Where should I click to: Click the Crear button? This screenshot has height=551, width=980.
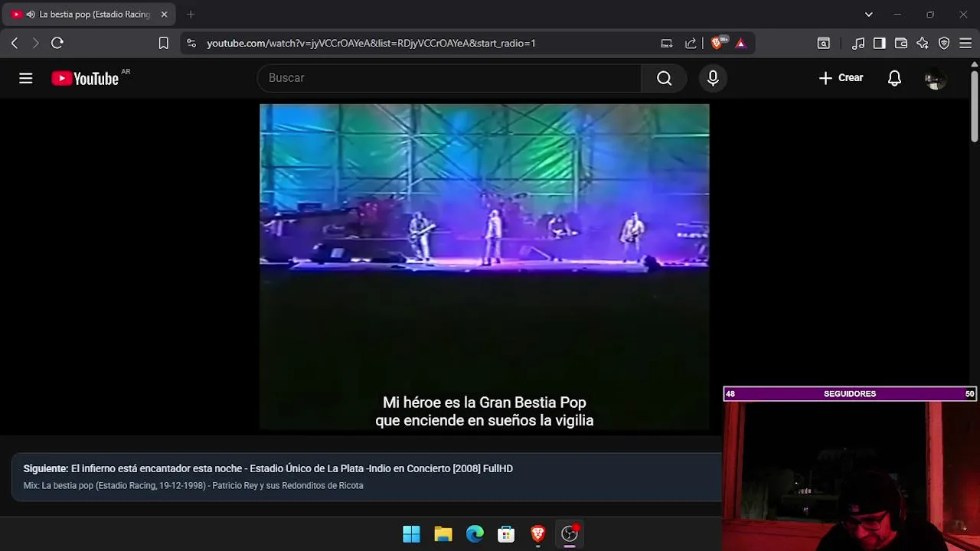coord(841,78)
